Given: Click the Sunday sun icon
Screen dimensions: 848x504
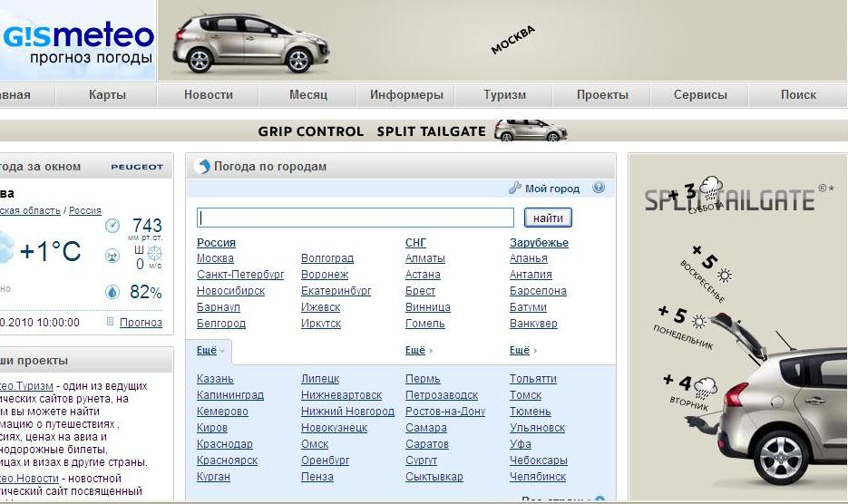Looking at the screenshot, I should pyautogui.click(x=725, y=276).
